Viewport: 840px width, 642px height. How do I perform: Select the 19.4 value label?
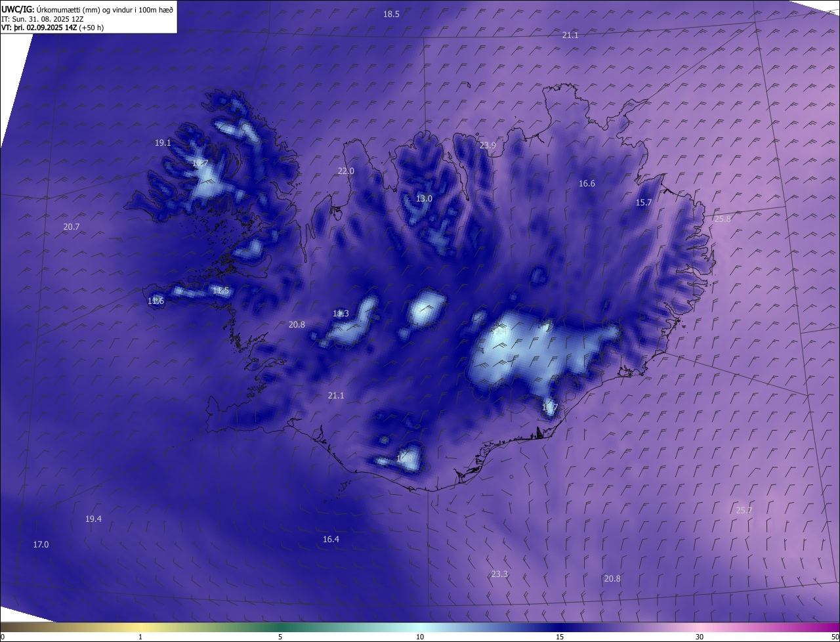[93, 519]
